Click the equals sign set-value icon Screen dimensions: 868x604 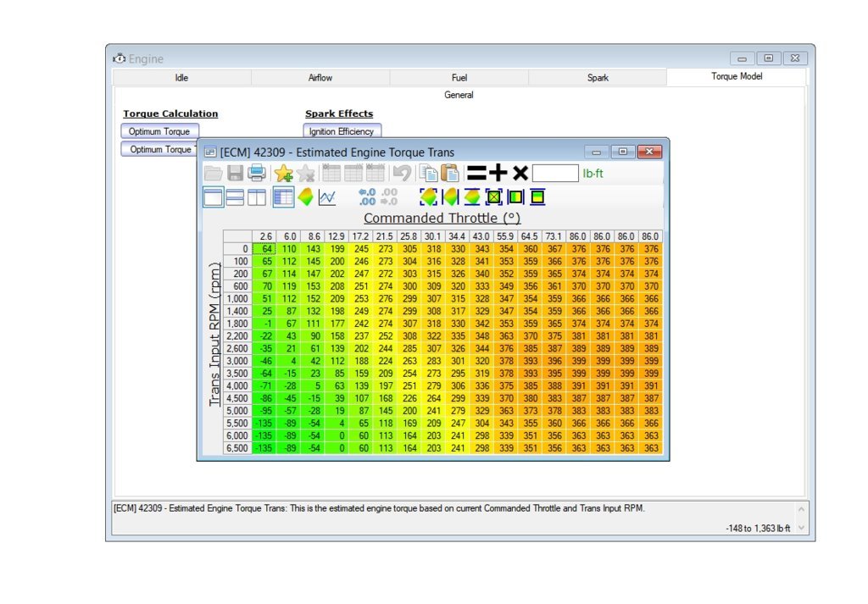[x=476, y=173]
